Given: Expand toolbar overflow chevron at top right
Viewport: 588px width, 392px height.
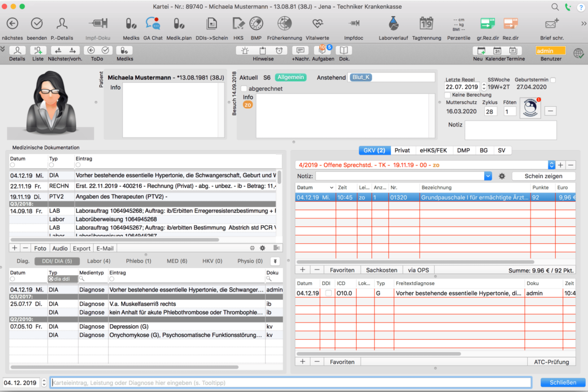Looking at the screenshot, I should [583, 24].
